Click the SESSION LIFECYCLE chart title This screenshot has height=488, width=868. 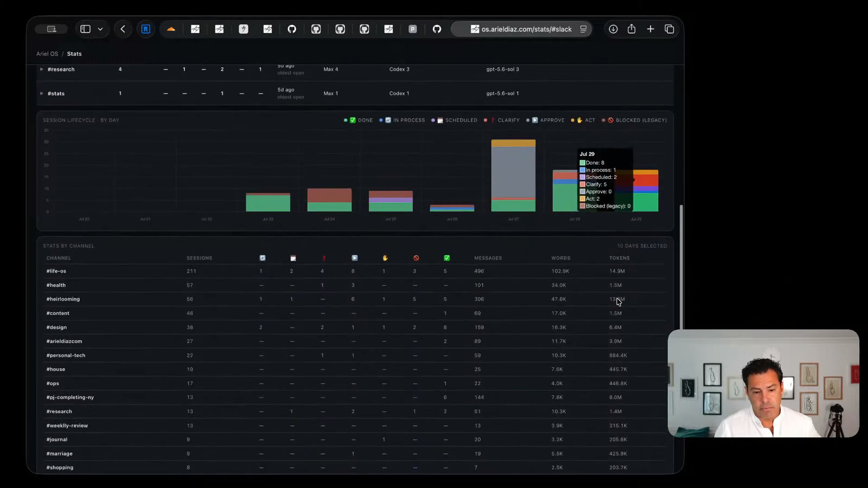81,120
